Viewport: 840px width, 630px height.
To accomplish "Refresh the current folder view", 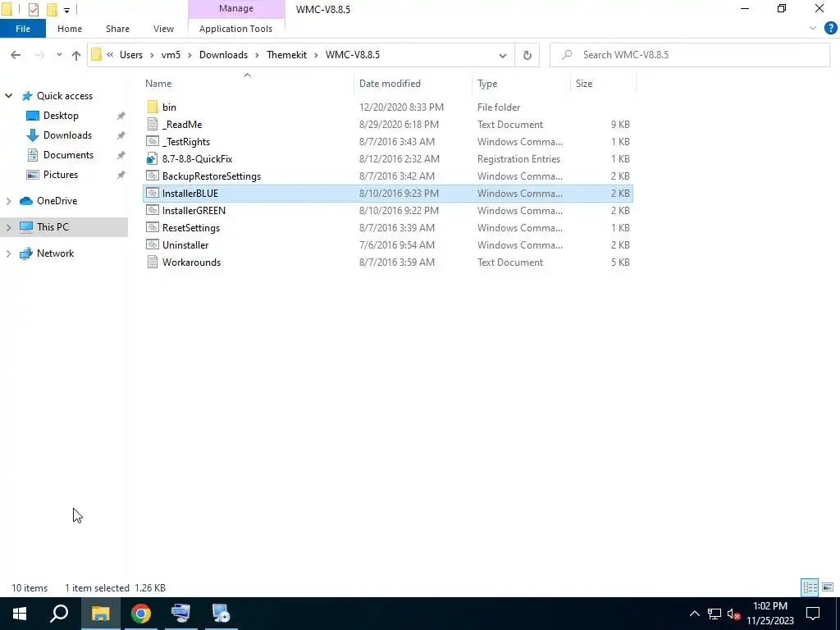I will 527,55.
